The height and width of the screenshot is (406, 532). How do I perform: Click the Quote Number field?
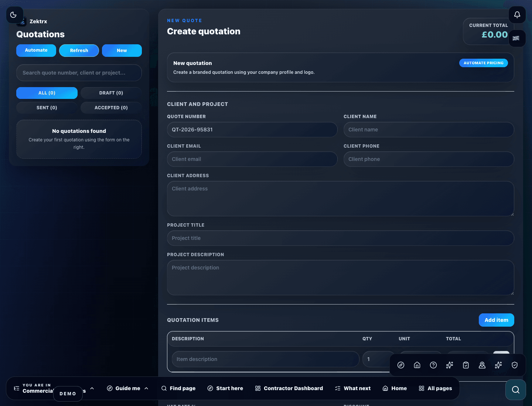(x=252, y=130)
